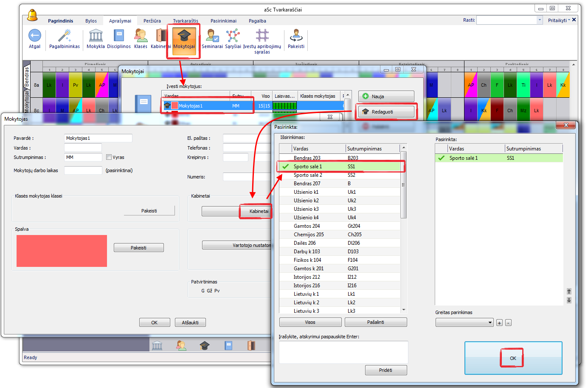Screen dimensions: 588x388
Task: Toggle the Vyras checkbox
Action: coord(109,157)
